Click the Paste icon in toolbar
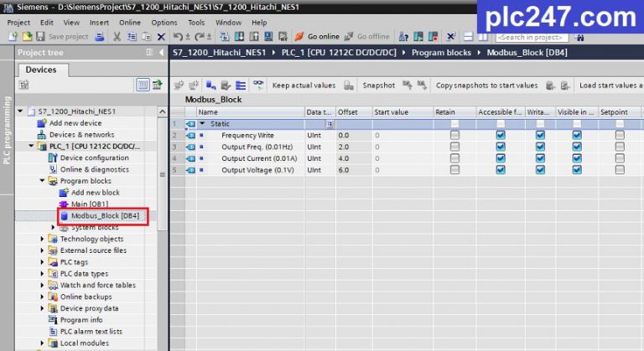644x351 pixels. tap(146, 37)
